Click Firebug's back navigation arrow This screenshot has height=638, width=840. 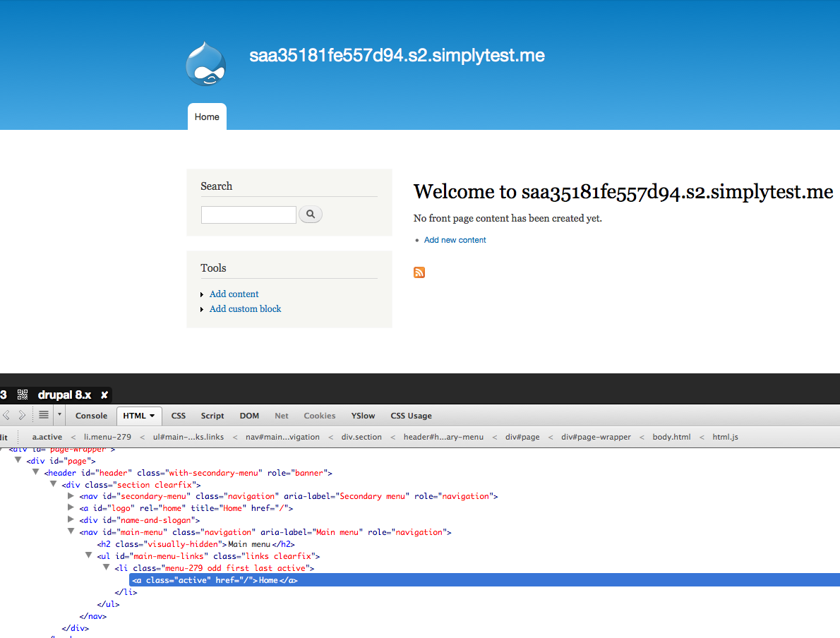click(x=7, y=416)
